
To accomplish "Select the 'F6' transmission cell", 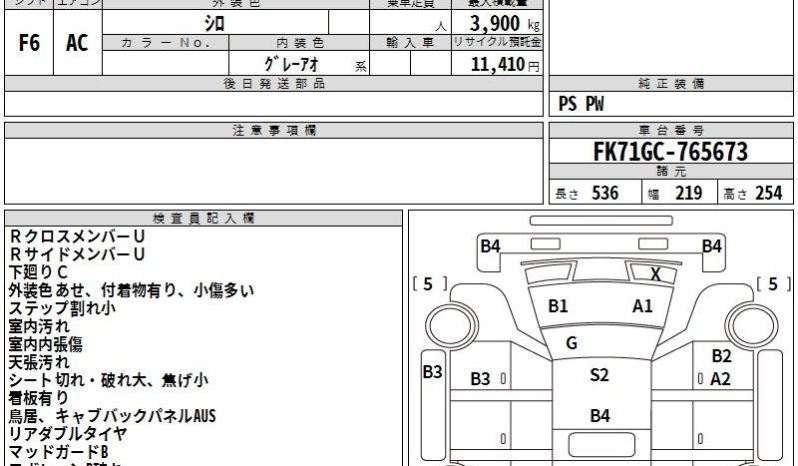I will tap(29, 43).
